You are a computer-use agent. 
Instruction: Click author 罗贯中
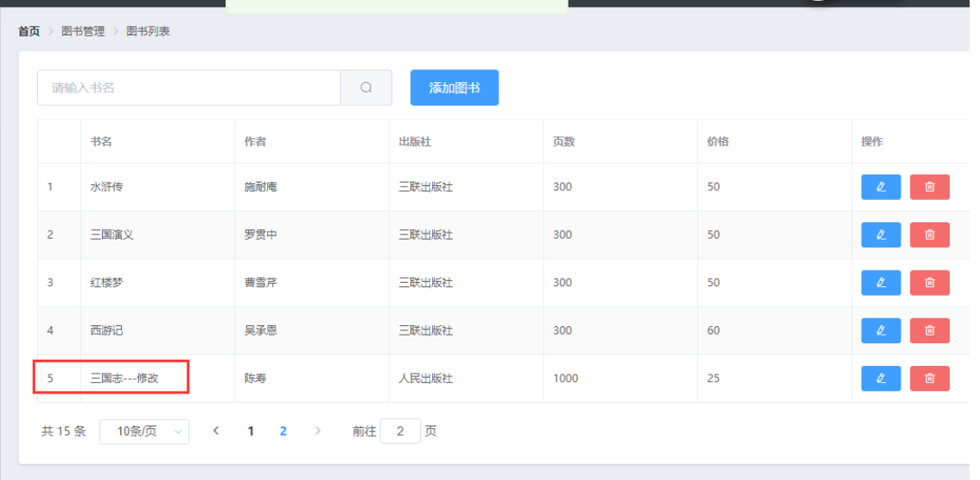pos(261,234)
